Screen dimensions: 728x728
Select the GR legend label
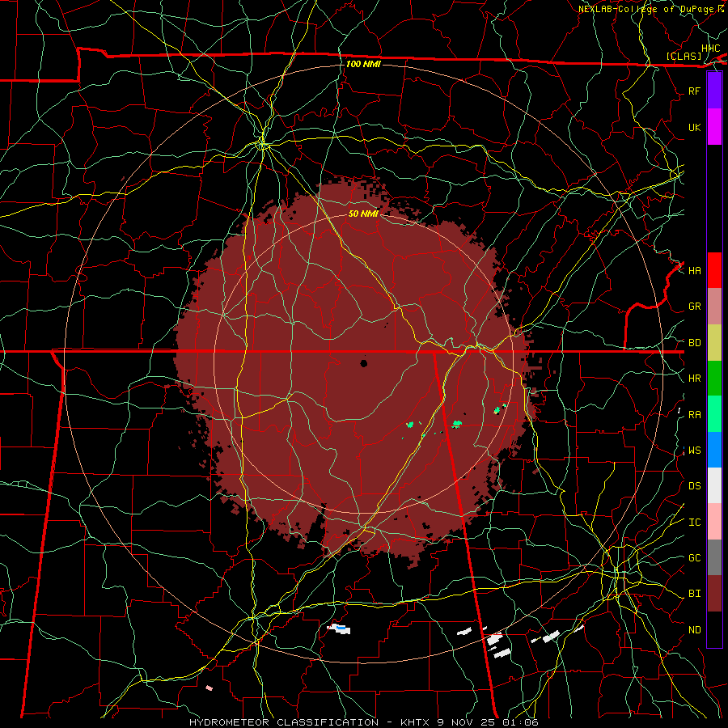[x=694, y=307]
